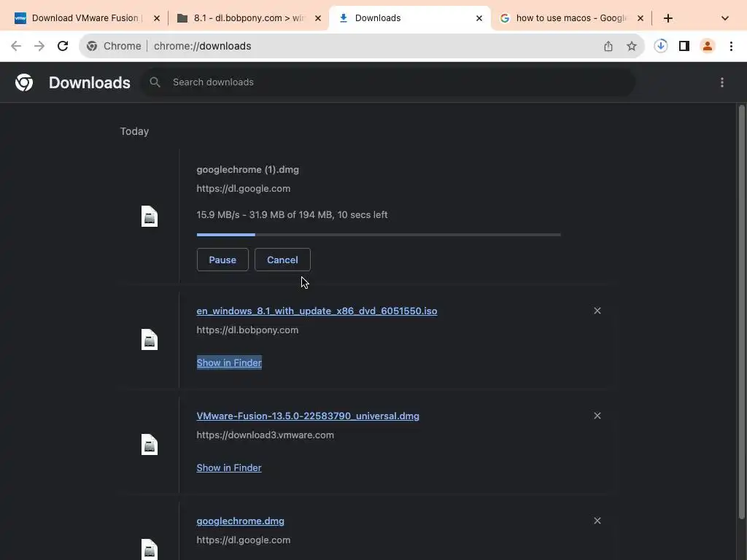747x560 pixels.
Task: Open a new tab with plus icon
Action: pos(668,18)
